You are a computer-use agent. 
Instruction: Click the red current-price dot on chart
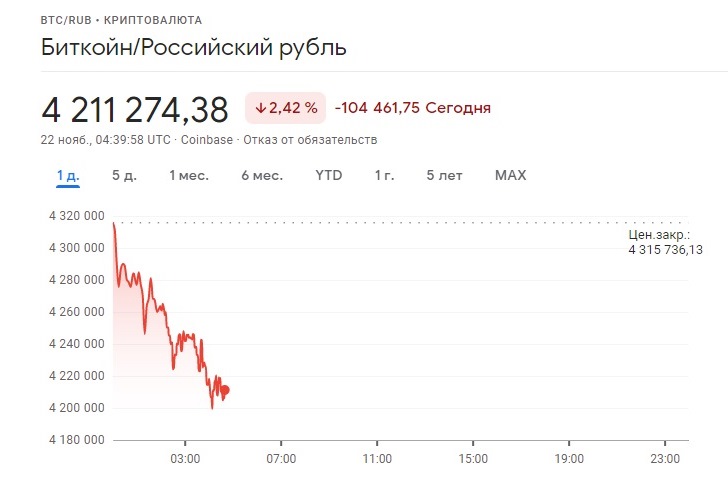pos(225,390)
